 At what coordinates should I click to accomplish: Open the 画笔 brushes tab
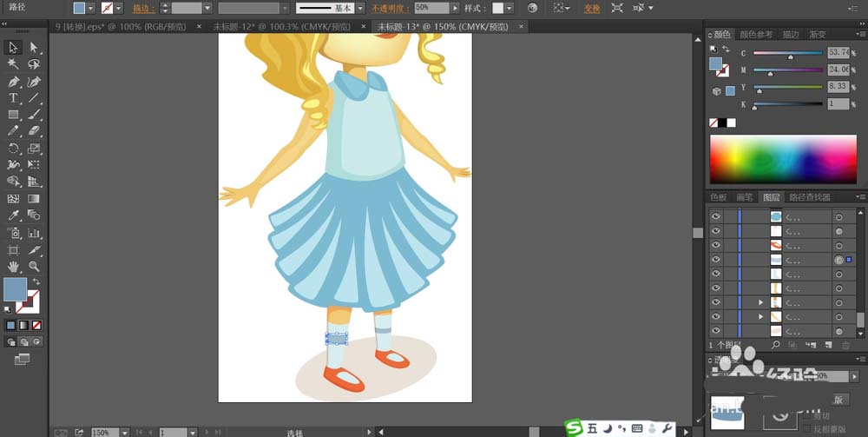click(744, 196)
